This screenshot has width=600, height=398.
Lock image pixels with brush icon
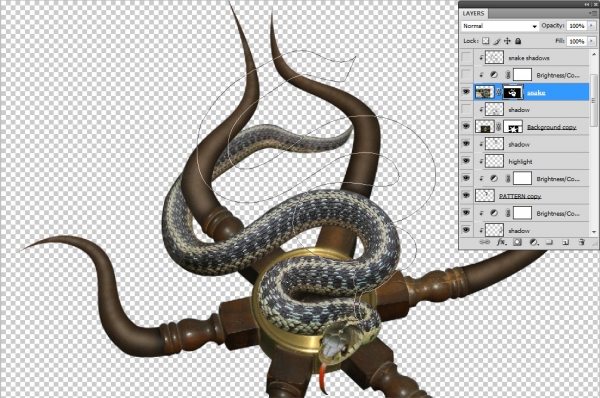pos(497,41)
